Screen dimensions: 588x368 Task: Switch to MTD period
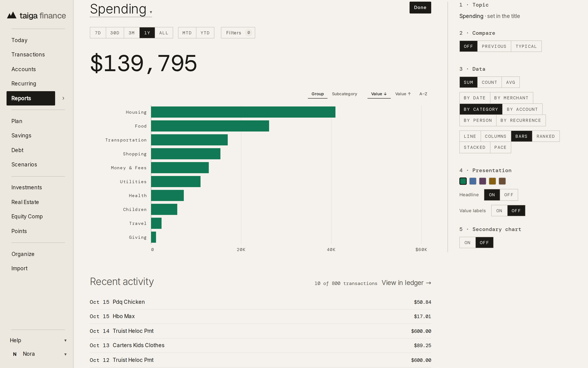pos(187,33)
